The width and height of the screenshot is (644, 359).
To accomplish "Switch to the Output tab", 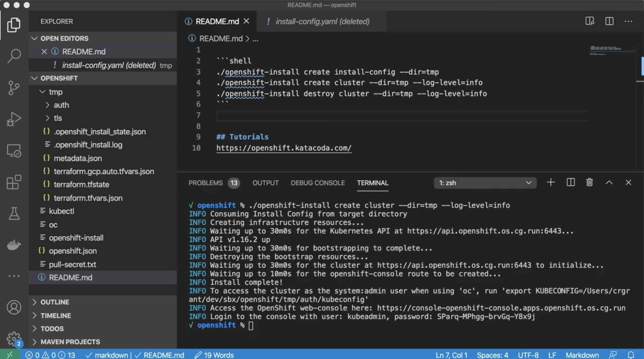I will [265, 183].
